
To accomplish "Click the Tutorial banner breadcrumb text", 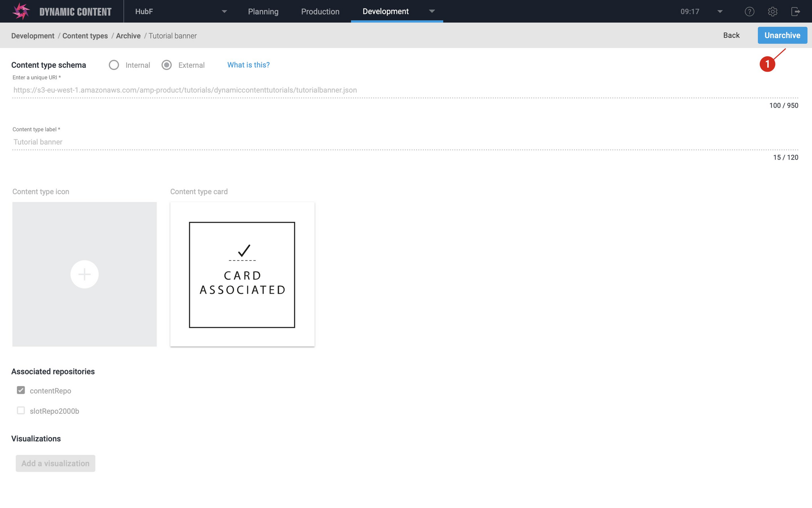I will (173, 36).
